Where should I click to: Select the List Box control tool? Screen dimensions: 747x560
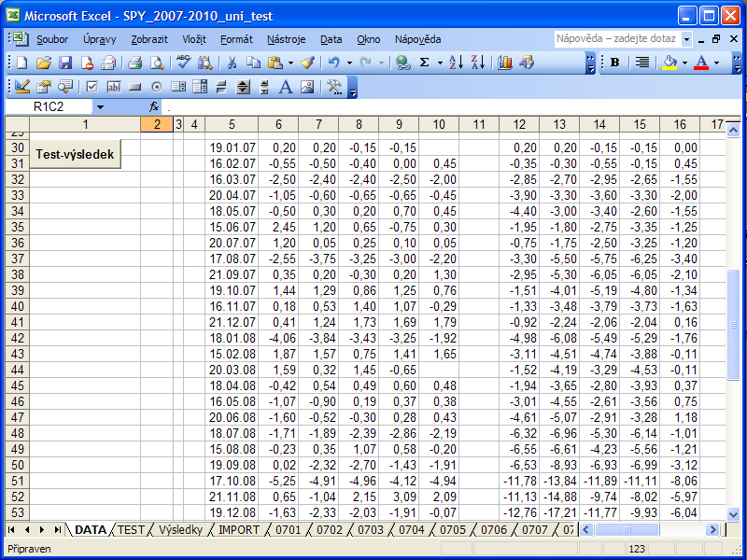pos(178,87)
